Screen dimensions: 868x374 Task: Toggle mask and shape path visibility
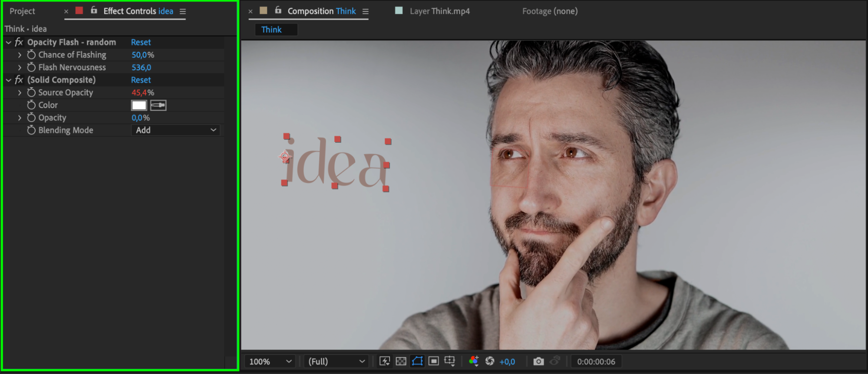[417, 361]
